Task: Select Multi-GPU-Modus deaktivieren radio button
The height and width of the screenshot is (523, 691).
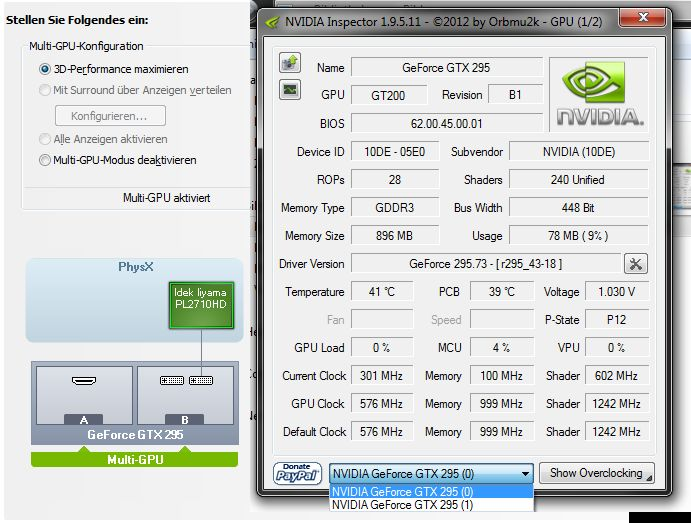Action: coord(45,160)
